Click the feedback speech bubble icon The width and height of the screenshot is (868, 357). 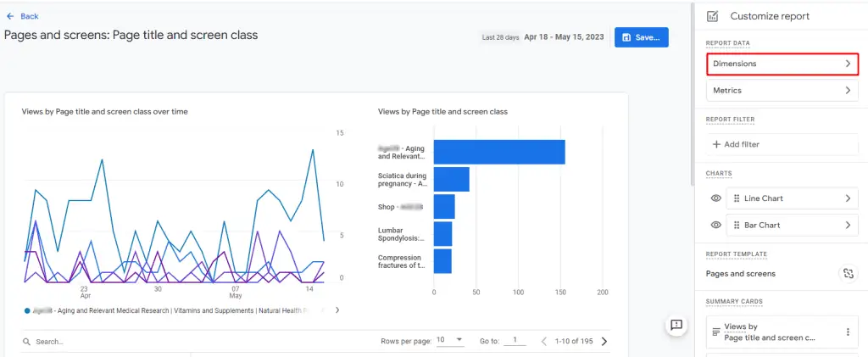point(676,326)
